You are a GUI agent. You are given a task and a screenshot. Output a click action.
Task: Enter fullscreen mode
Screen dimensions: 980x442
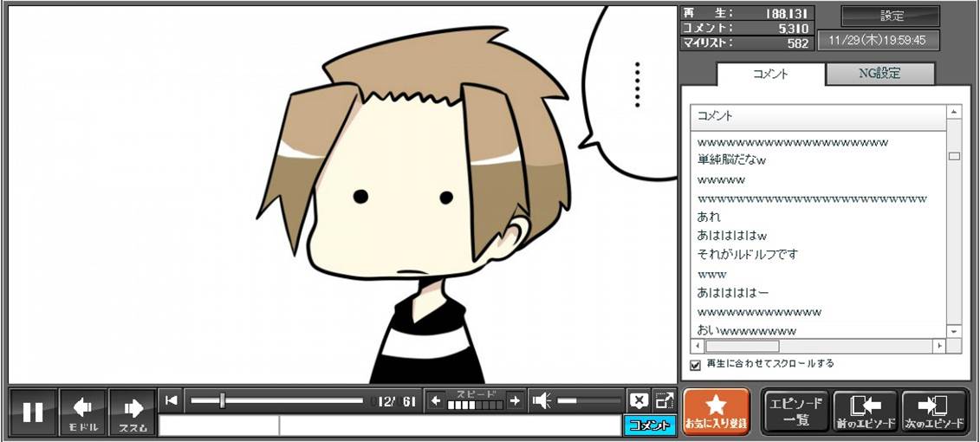tap(665, 400)
